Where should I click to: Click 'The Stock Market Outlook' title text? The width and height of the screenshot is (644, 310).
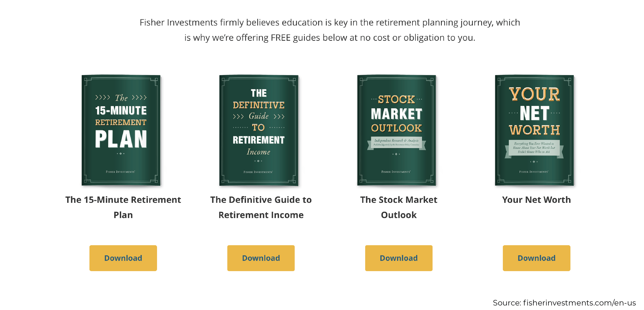pyautogui.click(x=399, y=207)
